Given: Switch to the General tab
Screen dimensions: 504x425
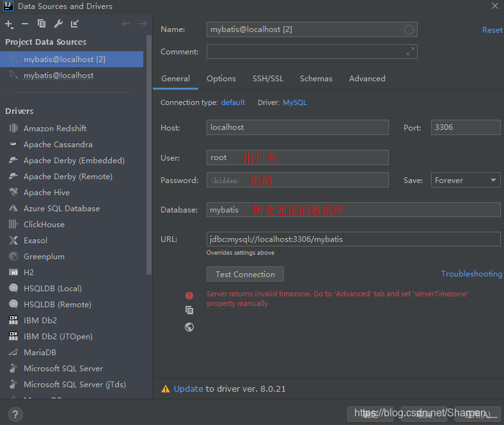Looking at the screenshot, I should 175,79.
